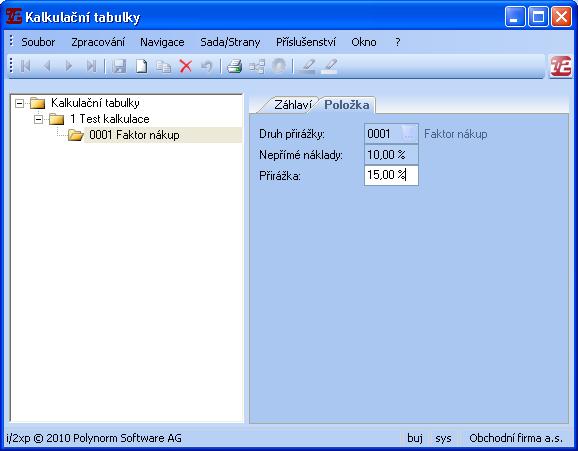Screen dimensions: 578x451
Task: Click the printer icon in toolbar
Action: pos(234,66)
